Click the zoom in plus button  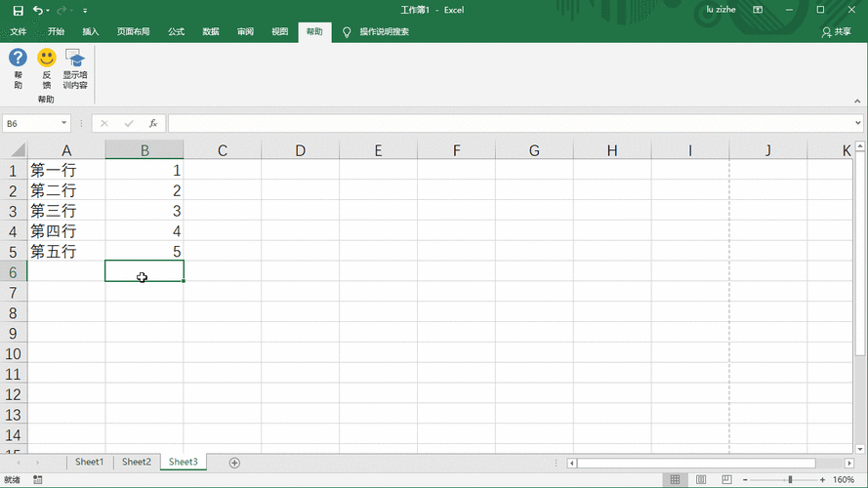click(823, 479)
